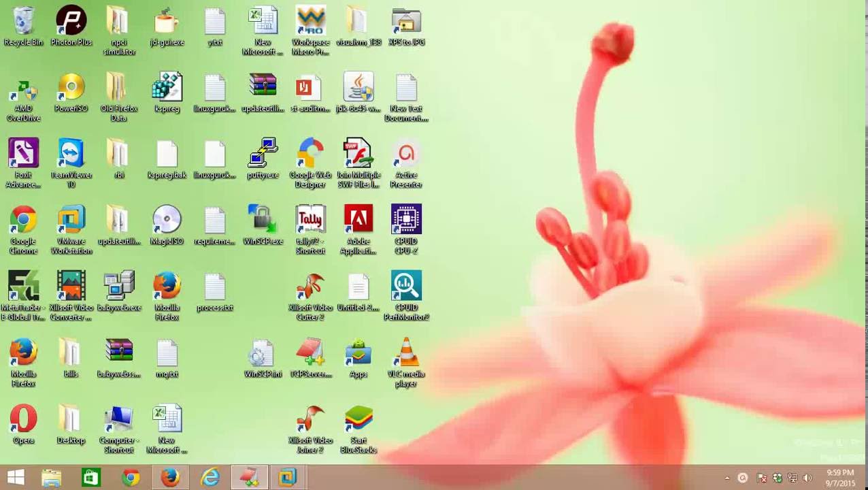Image resolution: width=868 pixels, height=490 pixels.
Task: Select the jdk 6u45 Java installer
Action: 358,87
